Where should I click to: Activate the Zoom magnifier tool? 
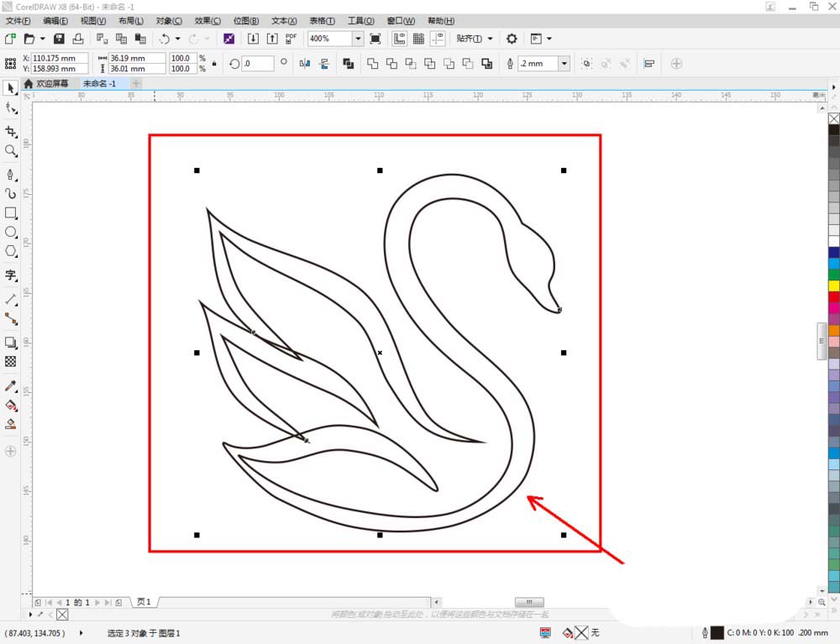(x=11, y=151)
